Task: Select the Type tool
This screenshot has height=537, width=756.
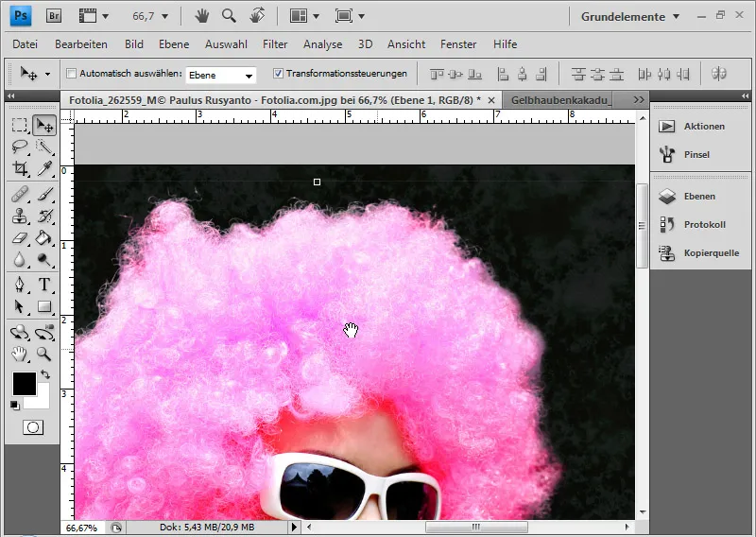Action: pos(43,285)
